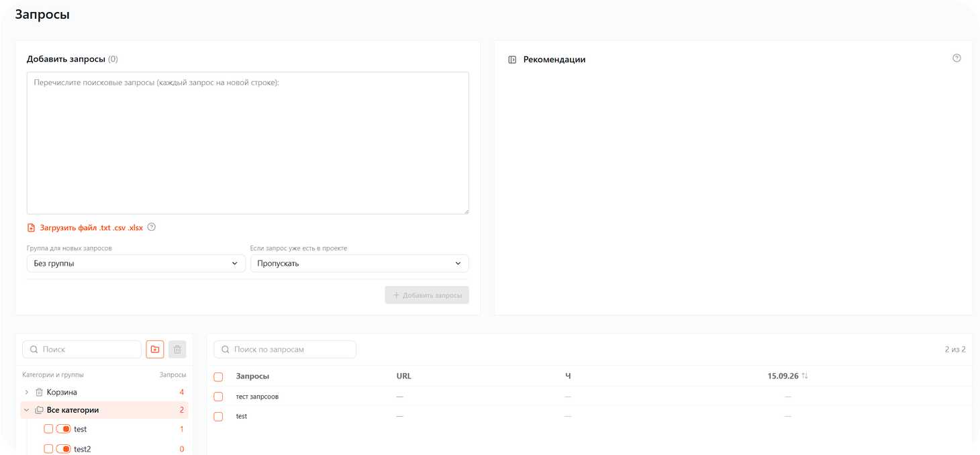Click the Добавить запросы button
Viewport: 980px width, 455px height.
(427, 295)
